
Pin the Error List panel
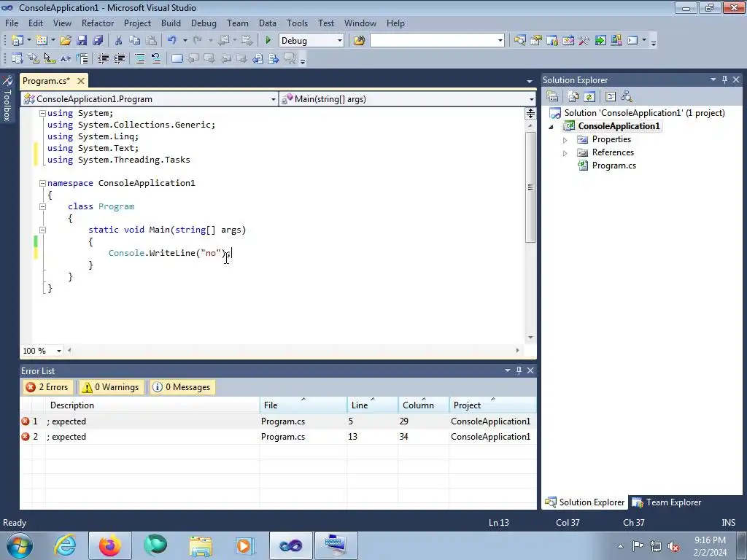tap(519, 370)
